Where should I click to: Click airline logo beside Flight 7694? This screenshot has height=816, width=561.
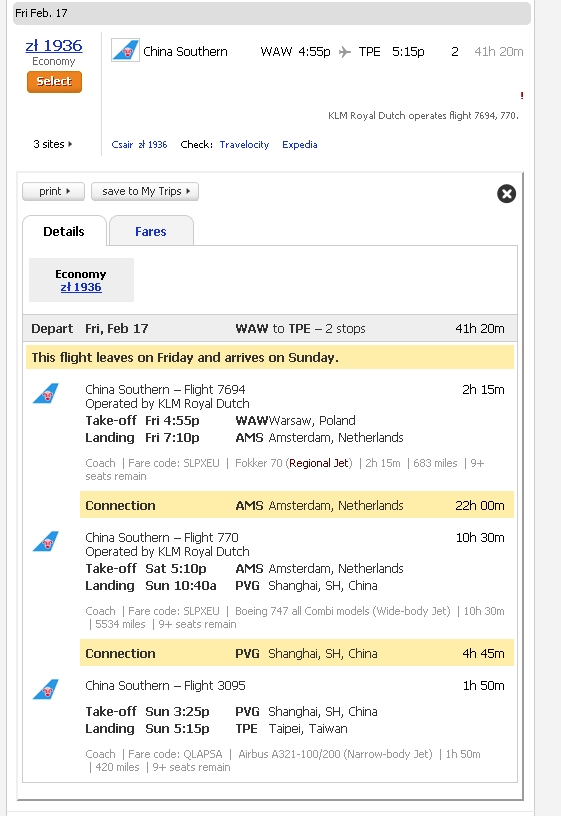tap(46, 393)
